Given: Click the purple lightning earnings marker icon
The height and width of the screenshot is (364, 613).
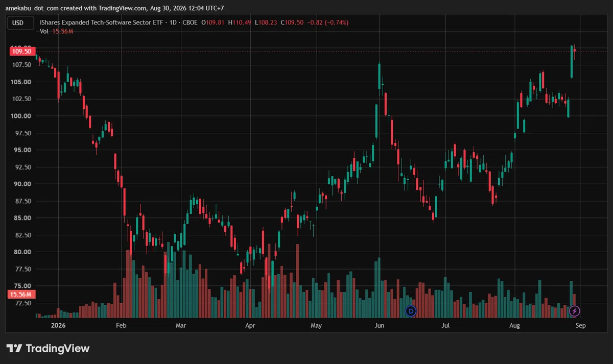Looking at the screenshot, I should tap(575, 310).
